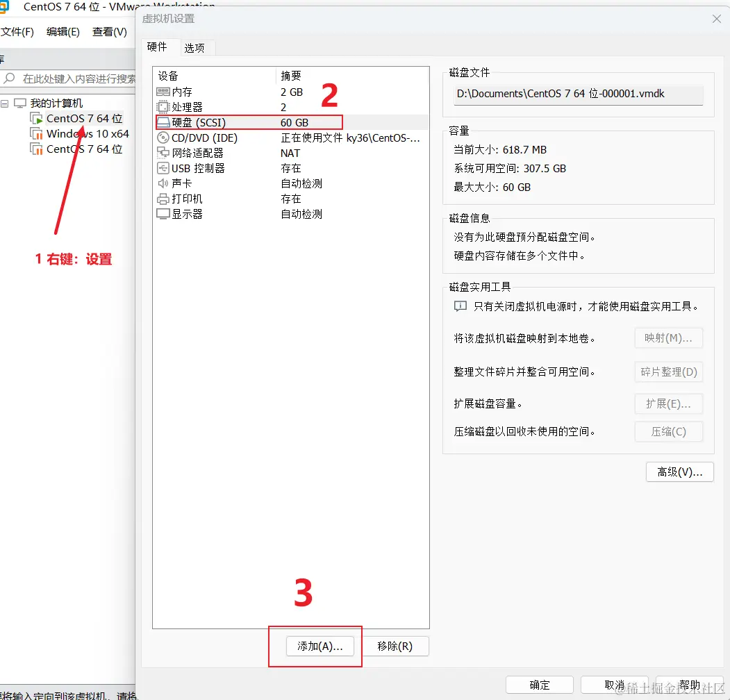Select the 网络适配器 row label
Viewport: 730px width, 700px height.
(198, 153)
